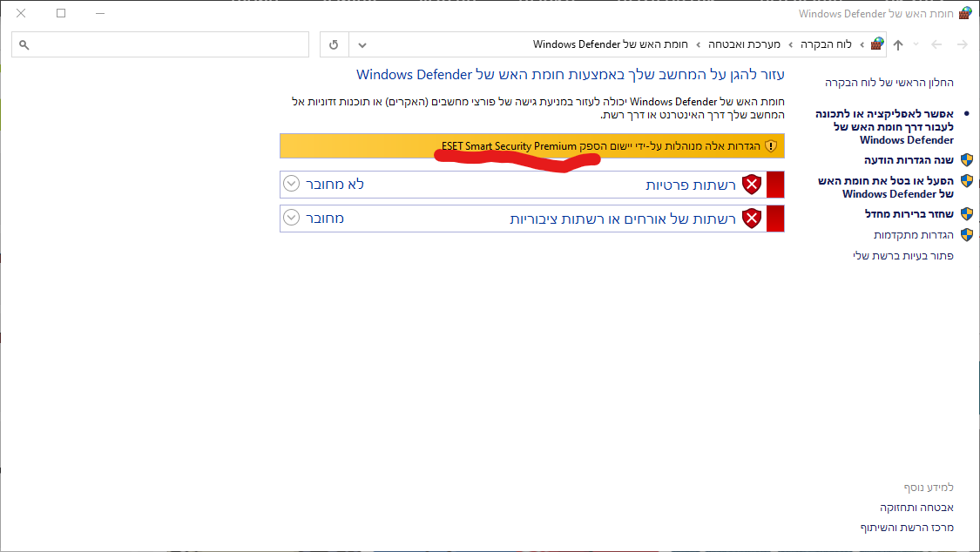This screenshot has width=980, height=552.
Task: Click the red shield icon beside רשתות פרטיות
Action: [x=751, y=185]
